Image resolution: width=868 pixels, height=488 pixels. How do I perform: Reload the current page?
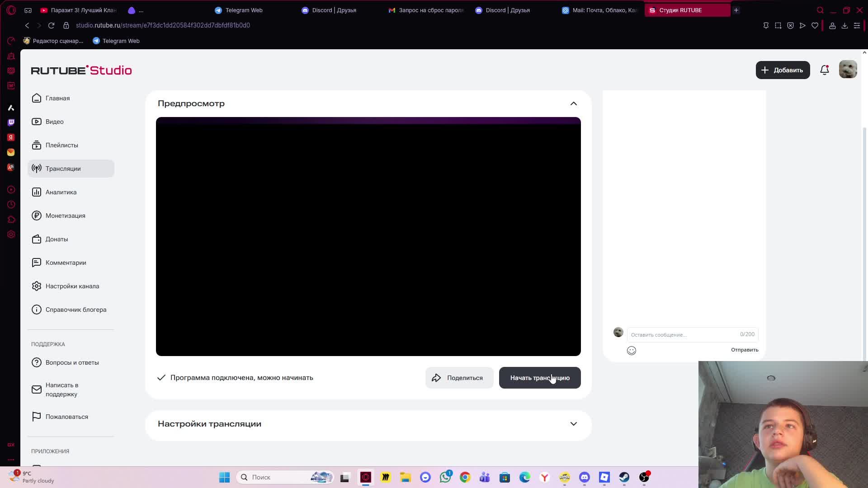click(x=51, y=25)
